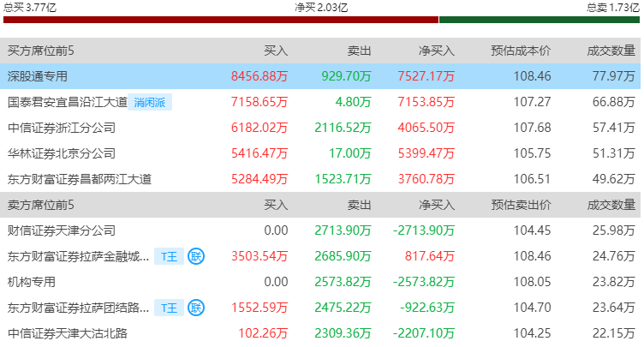
Task: Open 东方财富证券拉萨团结路 seat name
Action: point(79,308)
